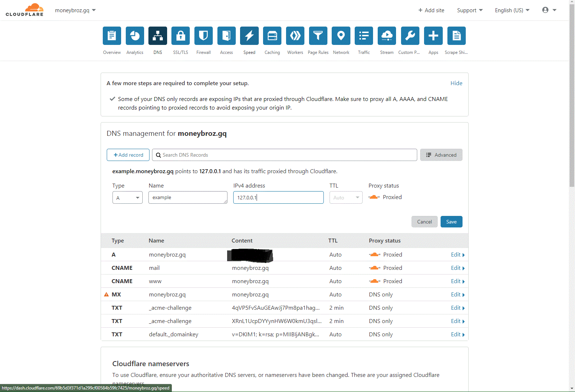
Task: Toggle proxy cloud for CNAME mail record
Action: [x=374, y=268]
